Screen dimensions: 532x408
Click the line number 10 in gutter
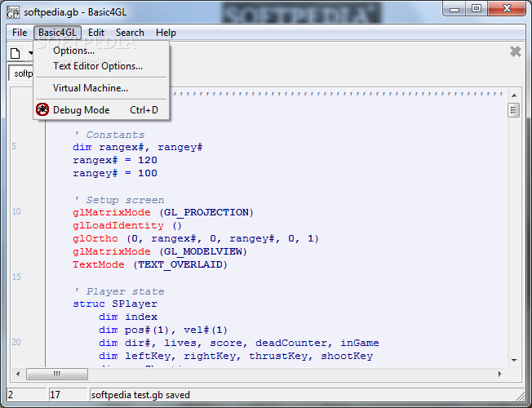click(16, 211)
